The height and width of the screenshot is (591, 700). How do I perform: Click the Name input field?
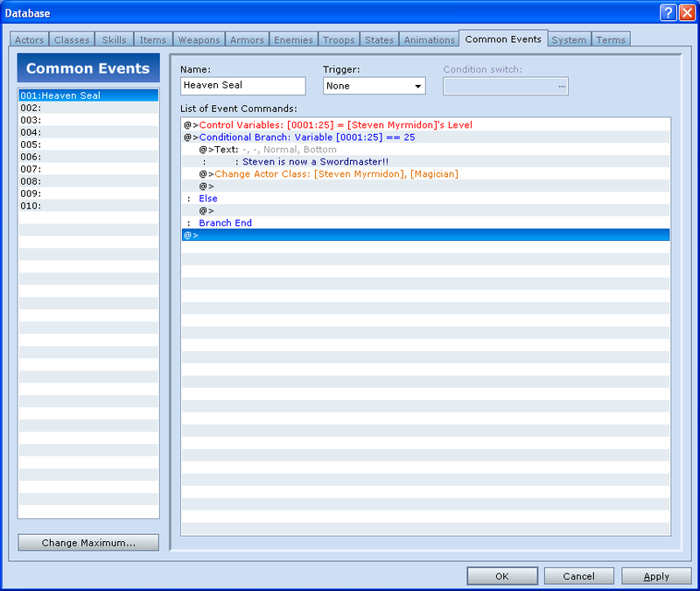pyautogui.click(x=242, y=86)
